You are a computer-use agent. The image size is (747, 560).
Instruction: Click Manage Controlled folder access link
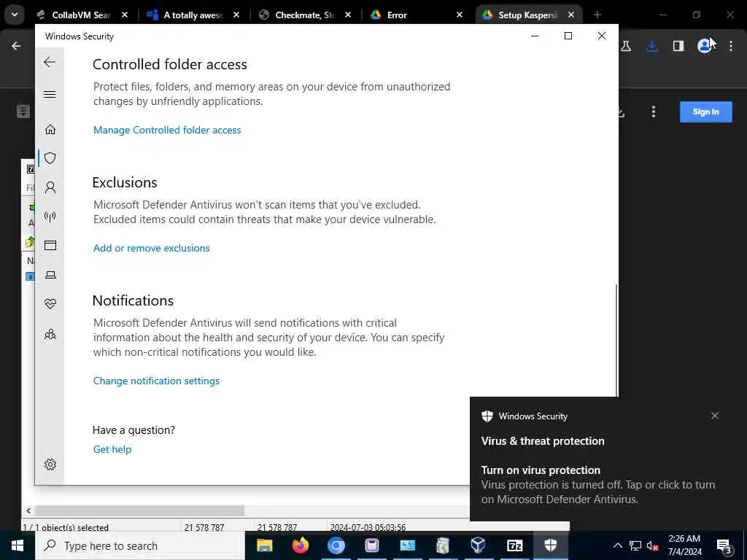click(167, 130)
